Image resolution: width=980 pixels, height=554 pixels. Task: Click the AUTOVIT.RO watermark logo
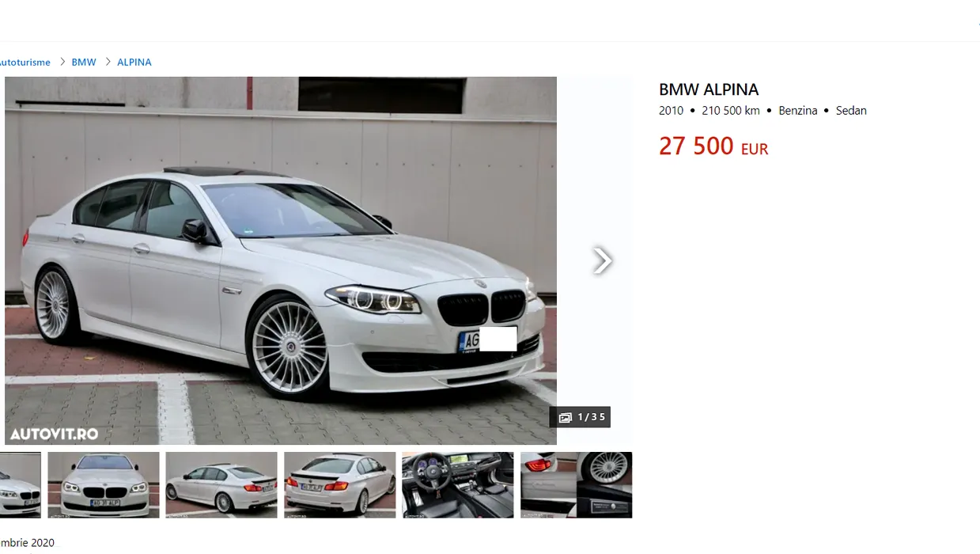(54, 434)
